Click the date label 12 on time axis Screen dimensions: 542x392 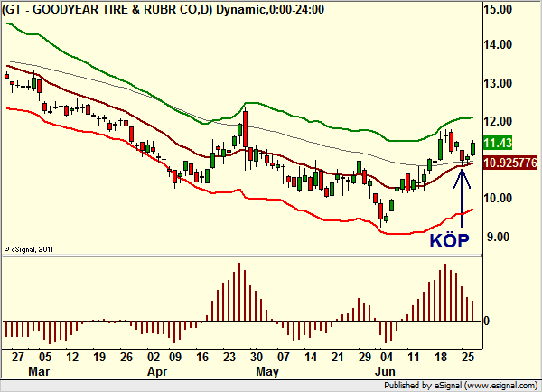click(72, 357)
